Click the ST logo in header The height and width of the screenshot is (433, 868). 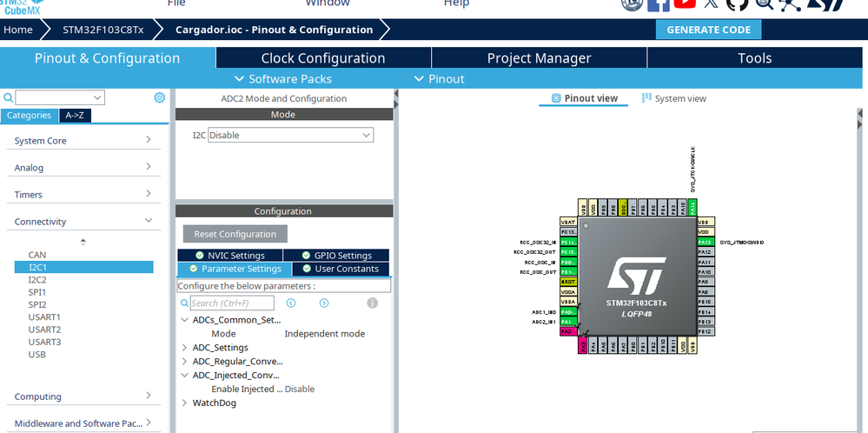coord(826,3)
